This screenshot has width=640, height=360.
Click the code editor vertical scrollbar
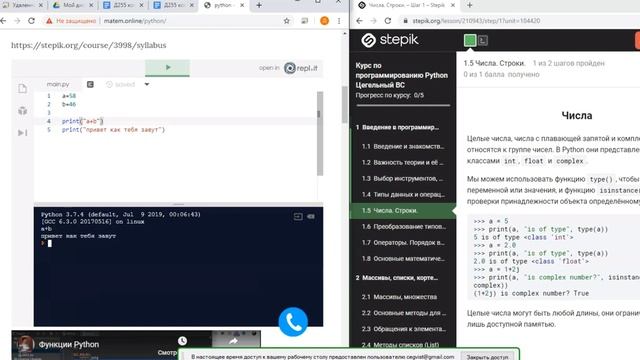pyautogui.click(x=320, y=133)
